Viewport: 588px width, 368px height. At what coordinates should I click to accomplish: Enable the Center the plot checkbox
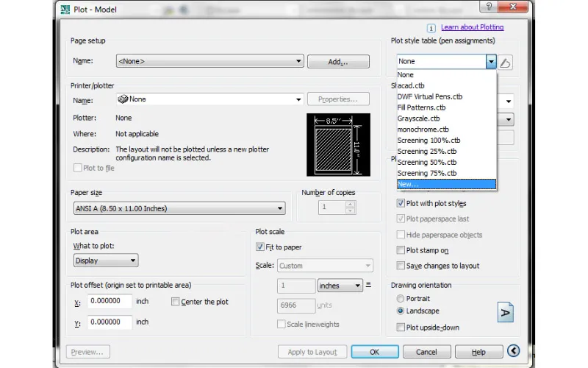coord(175,302)
